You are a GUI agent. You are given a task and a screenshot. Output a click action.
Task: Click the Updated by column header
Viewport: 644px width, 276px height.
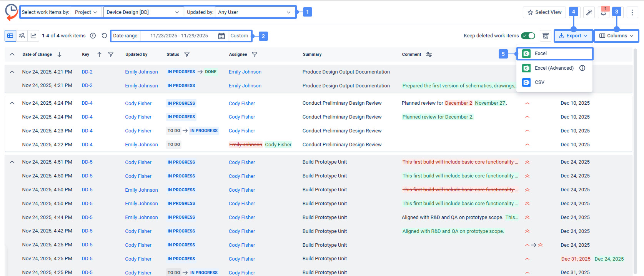click(136, 54)
